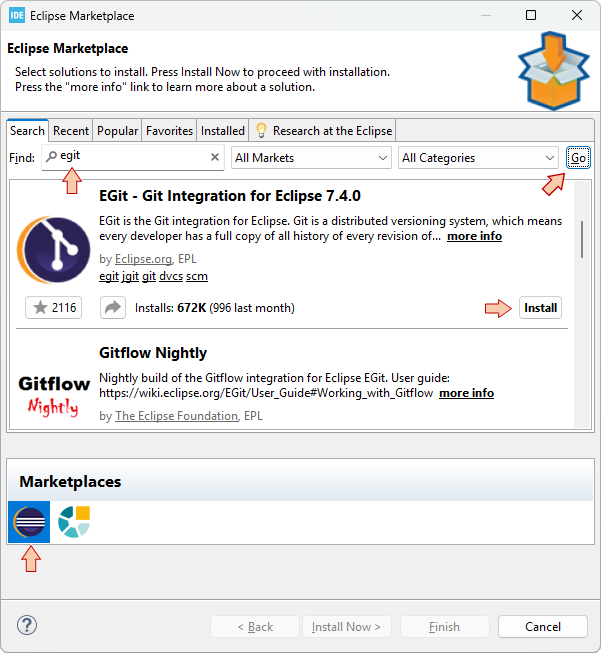Expand the All Categories dropdown
The height and width of the screenshot is (653, 601).
[x=478, y=158]
